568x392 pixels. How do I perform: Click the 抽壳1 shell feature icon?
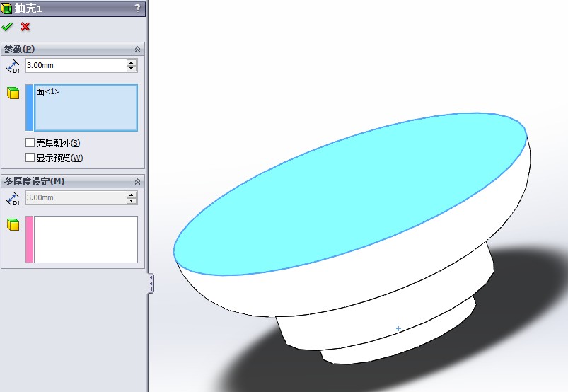click(x=6, y=8)
